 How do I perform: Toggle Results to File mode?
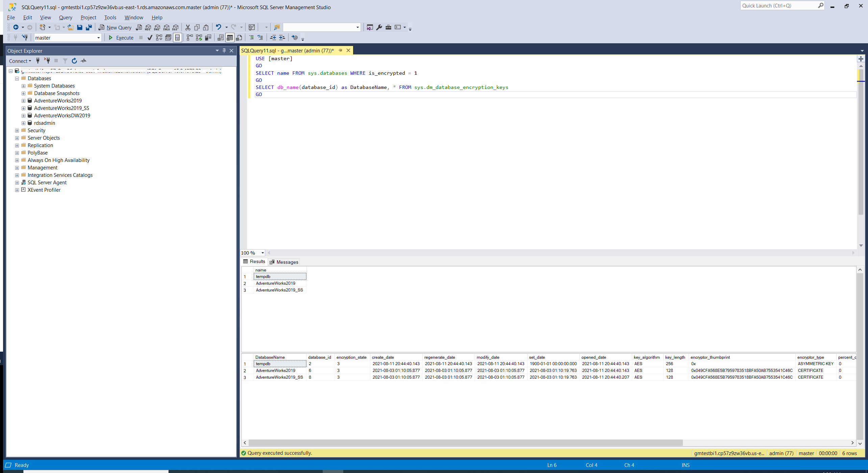[239, 38]
